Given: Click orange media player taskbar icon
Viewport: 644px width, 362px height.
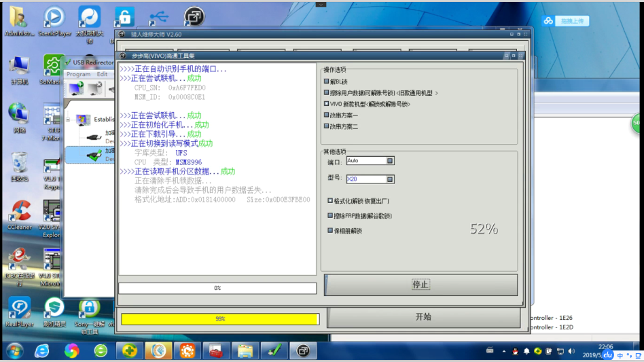Looking at the screenshot, I should (187, 351).
